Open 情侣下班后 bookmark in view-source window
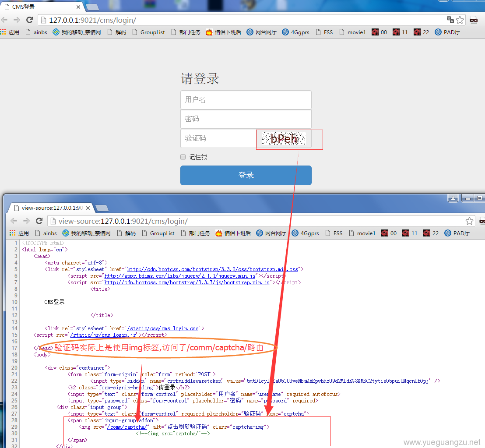This screenshot has width=485, height=448. click(x=233, y=233)
